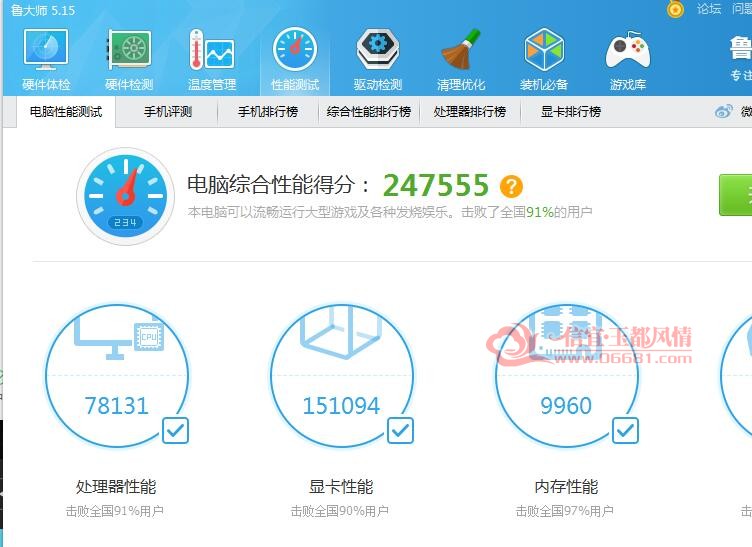This screenshot has width=752, height=547.
Task: Click the speedometer gauge showing 234
Action: 126,196
